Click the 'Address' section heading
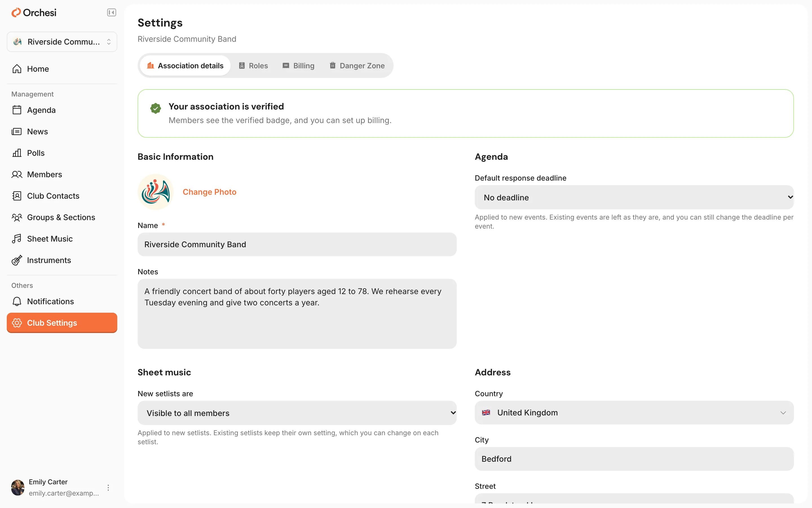This screenshot has width=812, height=508. click(493, 372)
